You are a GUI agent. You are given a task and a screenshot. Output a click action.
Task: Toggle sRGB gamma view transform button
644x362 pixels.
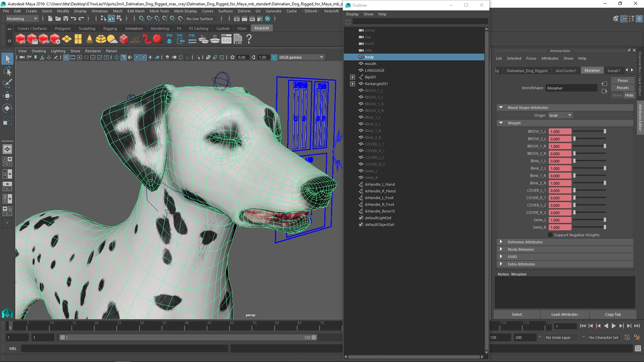coord(274,57)
